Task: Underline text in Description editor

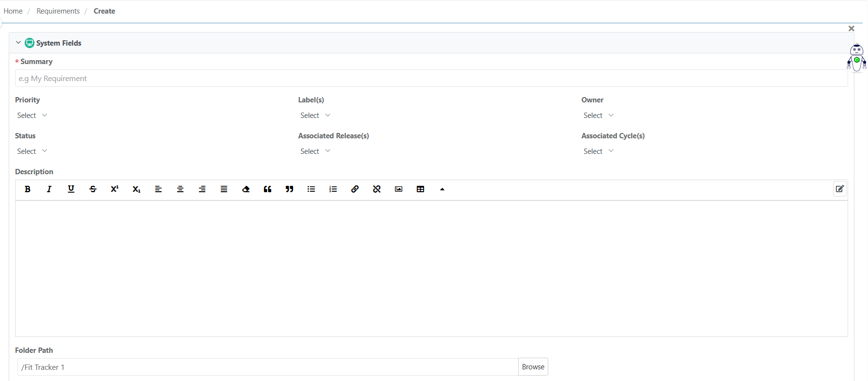Action: (x=71, y=189)
